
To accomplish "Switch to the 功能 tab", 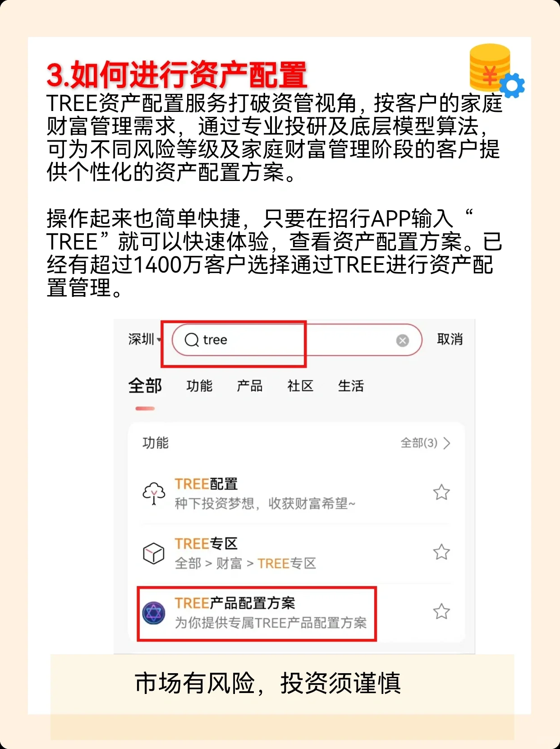I will coord(199,386).
